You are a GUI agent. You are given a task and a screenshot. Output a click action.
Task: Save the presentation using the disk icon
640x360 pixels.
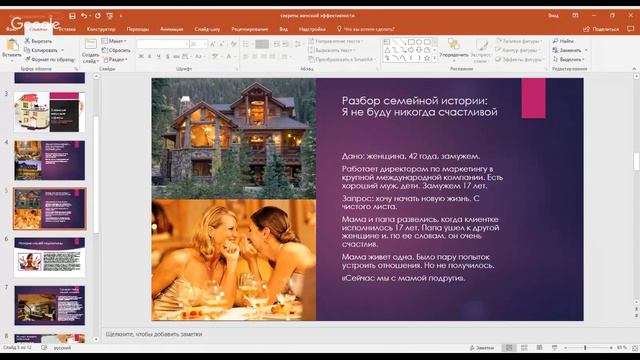72,16
